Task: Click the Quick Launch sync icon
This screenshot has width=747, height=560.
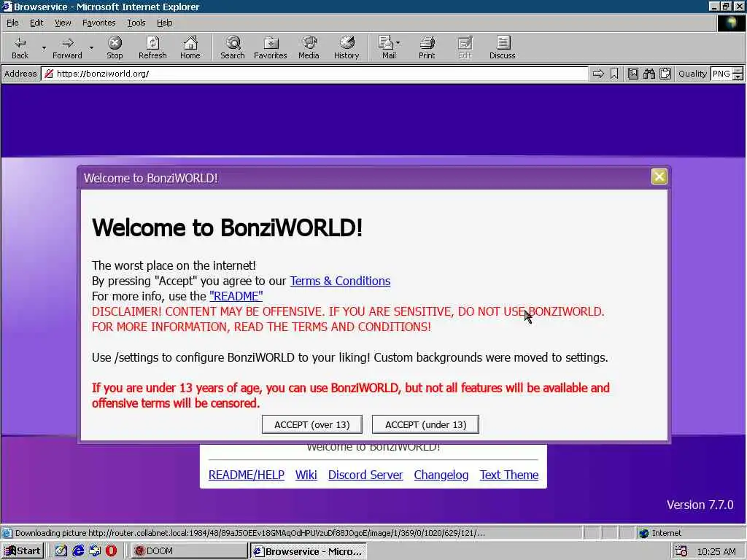Action: coord(95,551)
